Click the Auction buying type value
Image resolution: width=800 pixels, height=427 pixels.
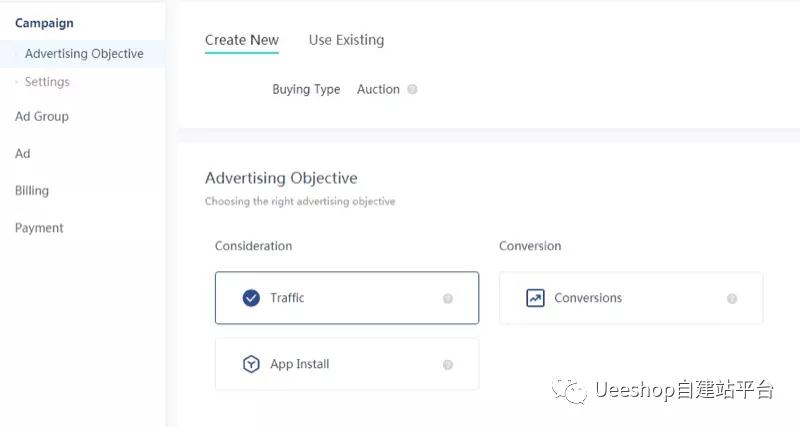click(x=378, y=89)
